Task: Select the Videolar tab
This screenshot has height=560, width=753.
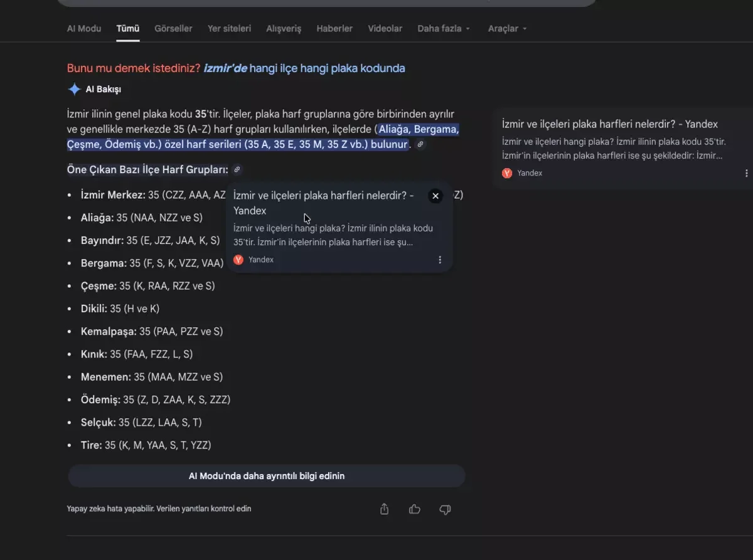Action: pos(385,29)
